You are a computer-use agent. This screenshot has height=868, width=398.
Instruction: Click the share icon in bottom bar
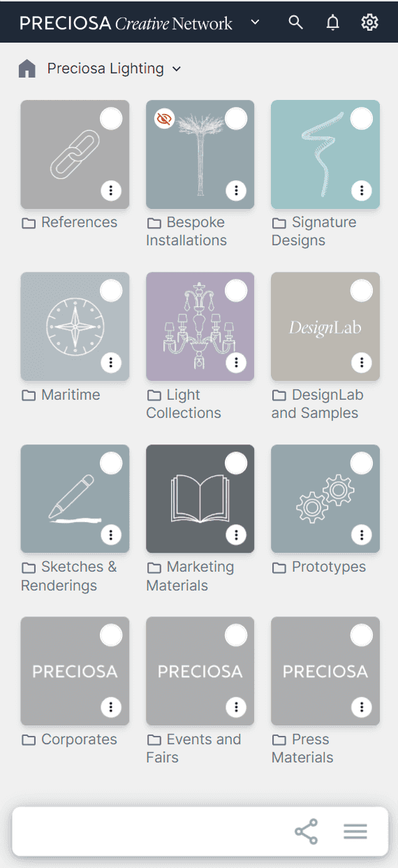coord(306,832)
